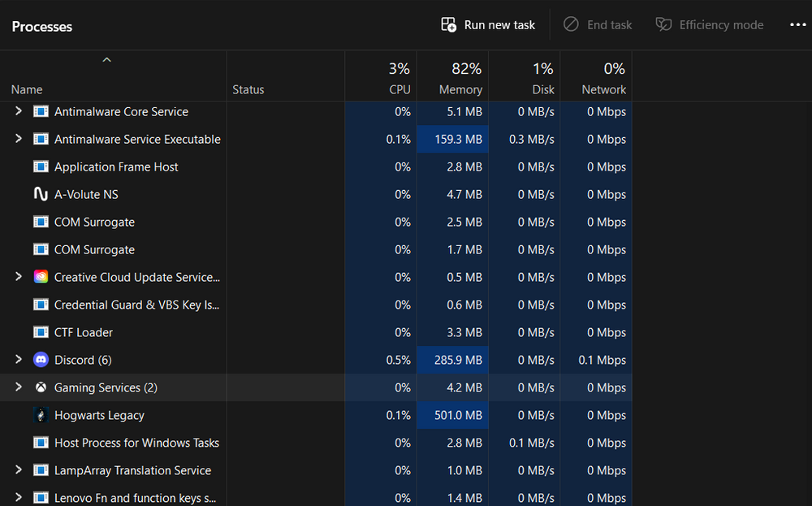Click the End task button label

pos(610,25)
